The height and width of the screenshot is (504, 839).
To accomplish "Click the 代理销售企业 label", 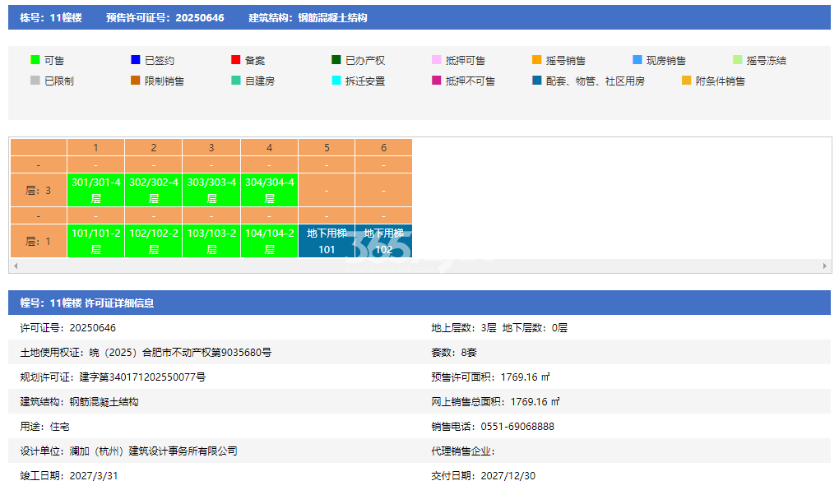I will pyautogui.click(x=463, y=451).
